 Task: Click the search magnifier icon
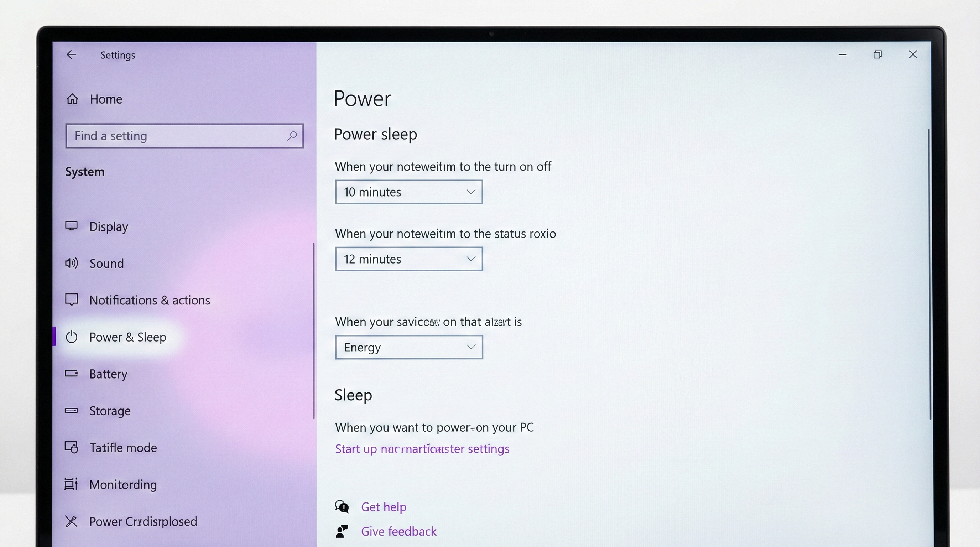[x=292, y=136]
